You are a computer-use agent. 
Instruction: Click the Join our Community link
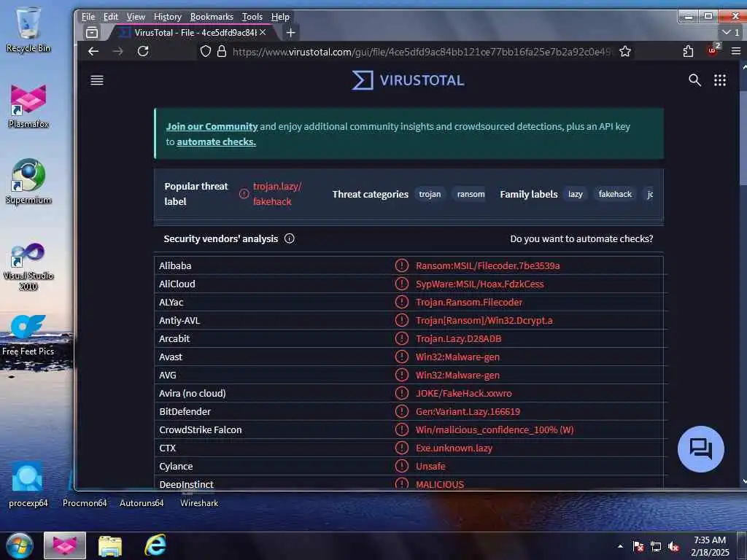pyautogui.click(x=212, y=126)
